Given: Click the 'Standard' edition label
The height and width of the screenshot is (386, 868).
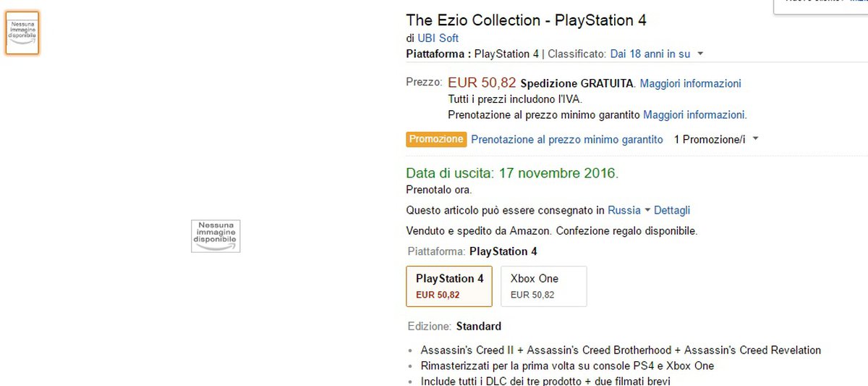Looking at the screenshot, I should click(x=478, y=326).
